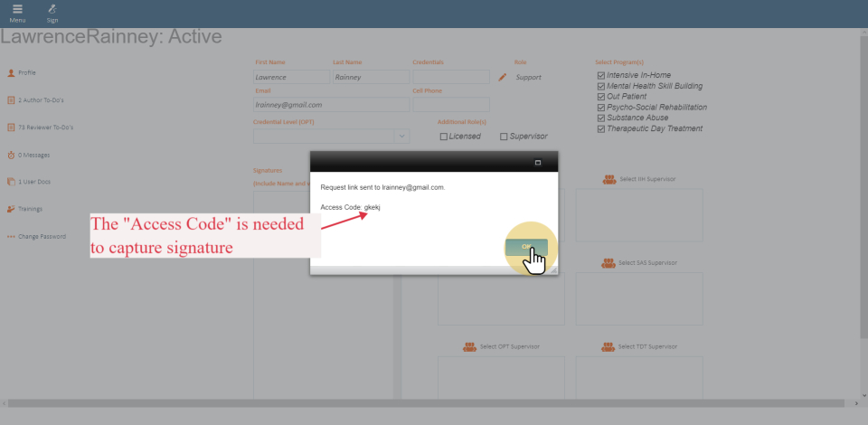Toggle the Supervisor checkbox
This screenshot has height=425, width=868.
[504, 137]
